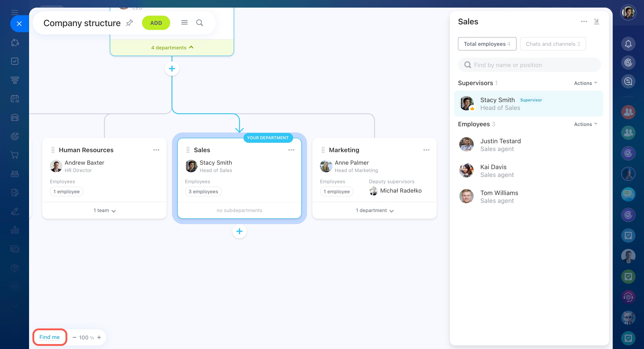This screenshot has height=349, width=644.
Task: Select Kai Davis in the Employees list
Action: point(528,171)
